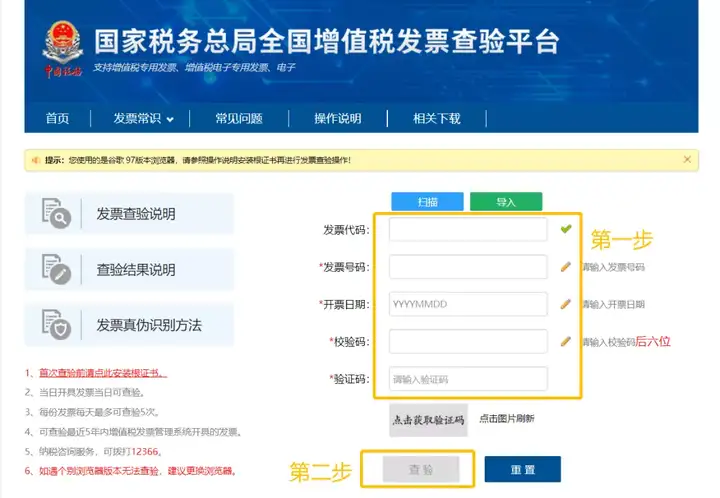This screenshot has height=498, width=720.
Task: Click the gray 查验 button
Action: pos(421,469)
